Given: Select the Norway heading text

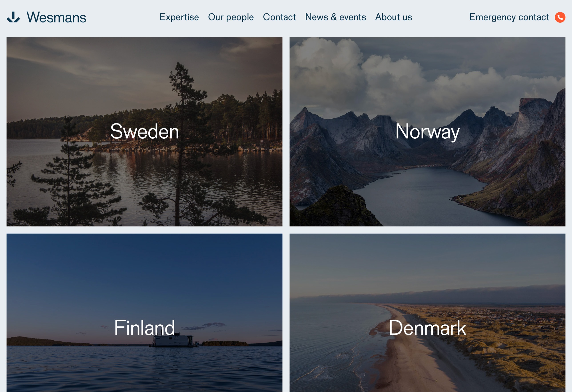Looking at the screenshot, I should [427, 132].
